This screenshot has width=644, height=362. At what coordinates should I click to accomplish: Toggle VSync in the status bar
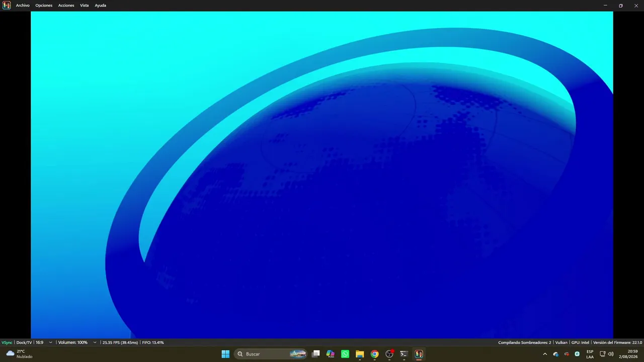tap(7, 342)
